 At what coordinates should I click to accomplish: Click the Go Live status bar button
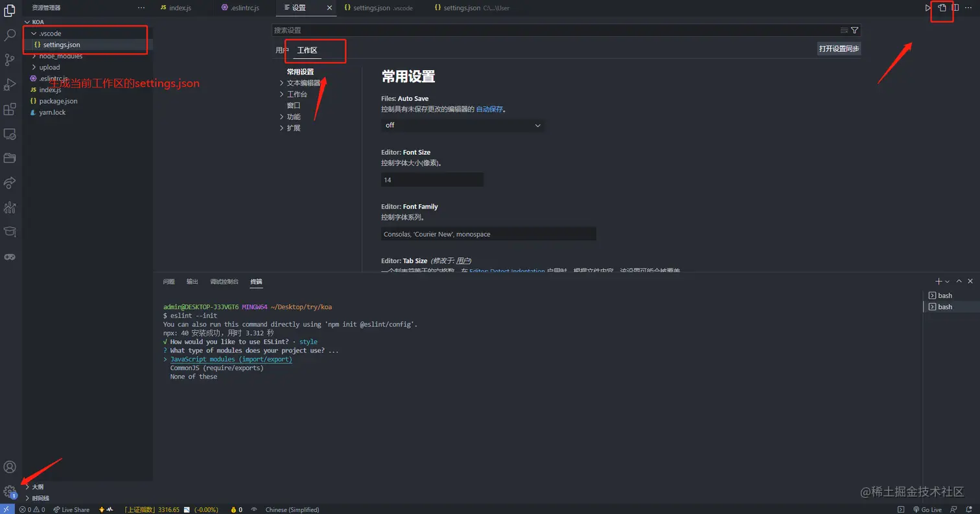point(927,509)
